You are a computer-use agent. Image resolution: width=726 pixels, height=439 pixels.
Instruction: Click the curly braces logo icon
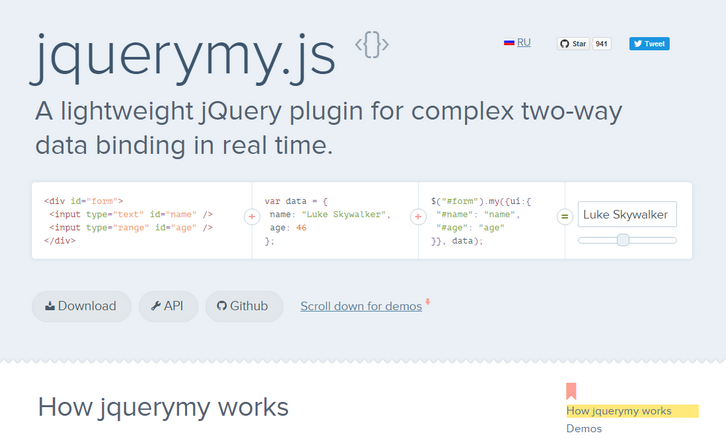click(372, 44)
